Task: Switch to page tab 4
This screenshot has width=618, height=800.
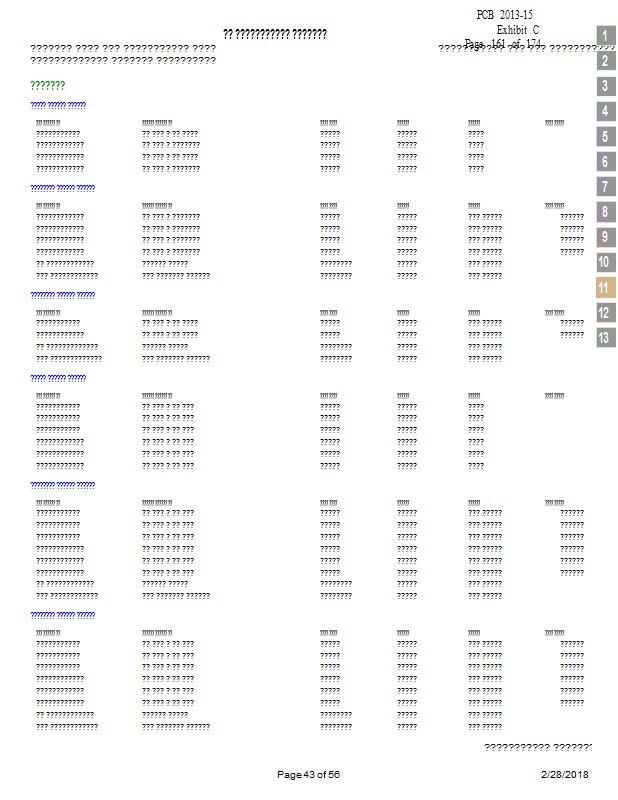Action: click(605, 111)
